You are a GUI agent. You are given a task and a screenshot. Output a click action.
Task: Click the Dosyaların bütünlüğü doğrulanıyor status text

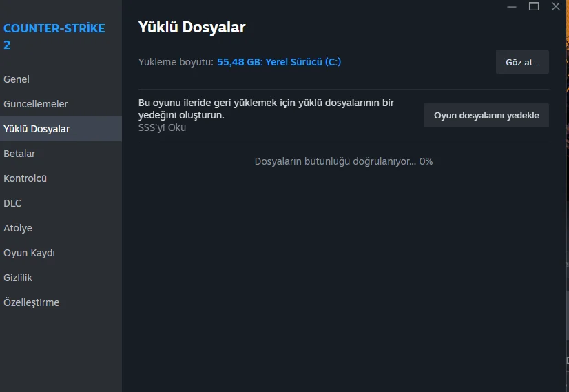(343, 161)
